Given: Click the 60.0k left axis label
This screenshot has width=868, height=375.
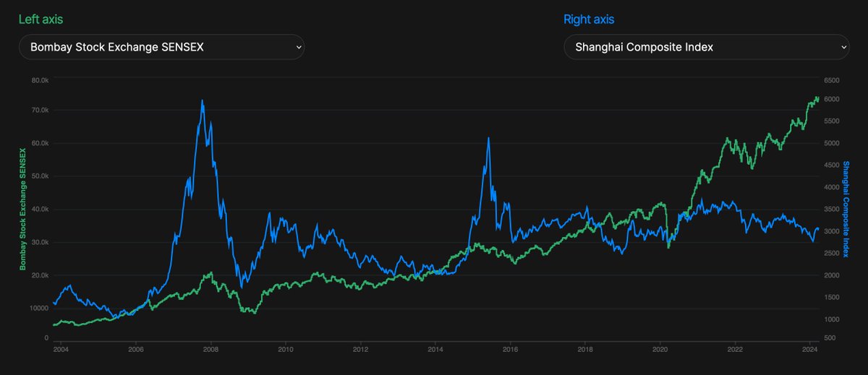Looking at the screenshot, I should [39, 143].
